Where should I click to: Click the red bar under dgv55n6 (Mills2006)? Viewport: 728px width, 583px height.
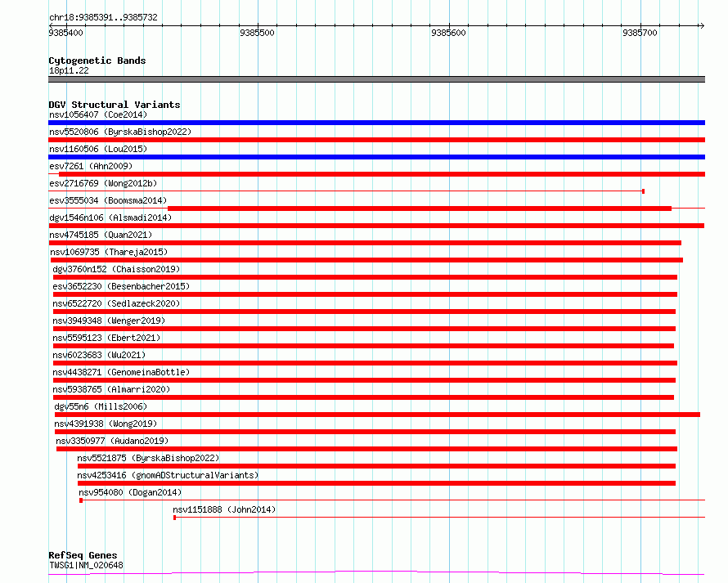tap(377, 415)
